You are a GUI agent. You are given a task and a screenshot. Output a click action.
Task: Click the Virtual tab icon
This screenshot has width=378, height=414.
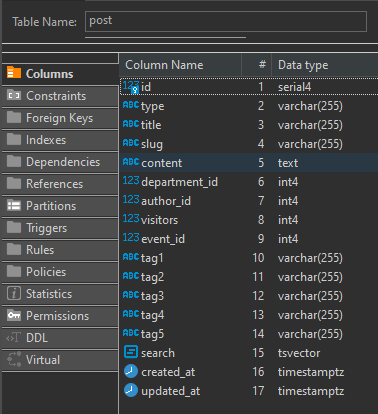[x=14, y=359]
